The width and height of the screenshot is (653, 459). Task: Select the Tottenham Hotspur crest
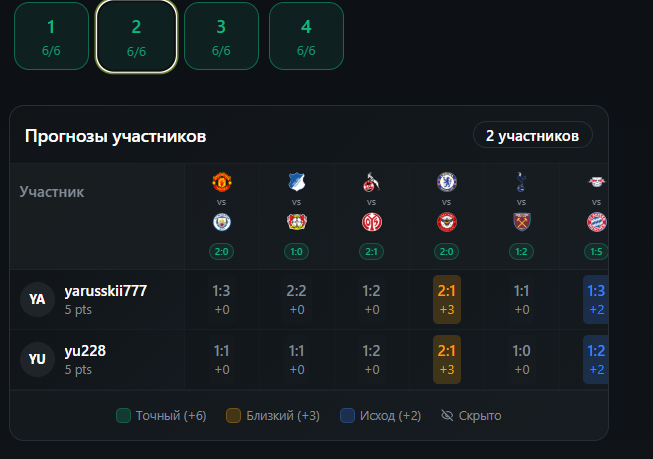coord(522,182)
